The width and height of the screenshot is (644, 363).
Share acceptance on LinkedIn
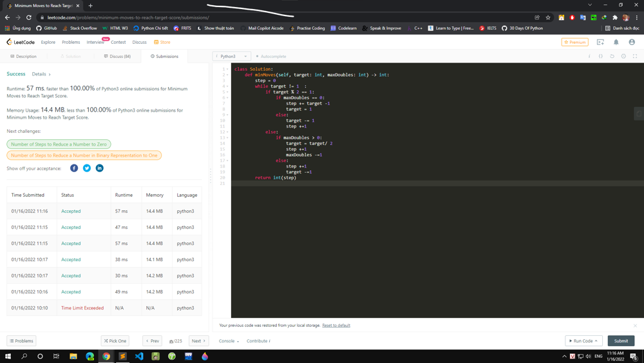click(x=99, y=168)
